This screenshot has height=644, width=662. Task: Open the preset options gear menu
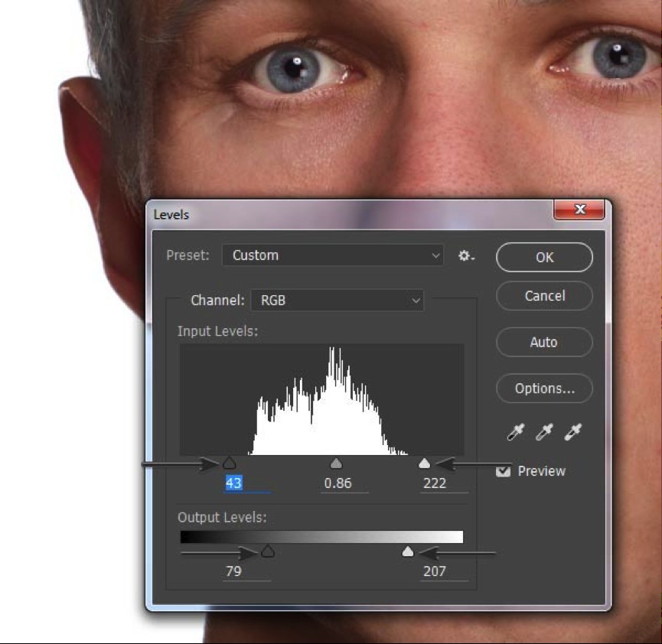coord(466,255)
